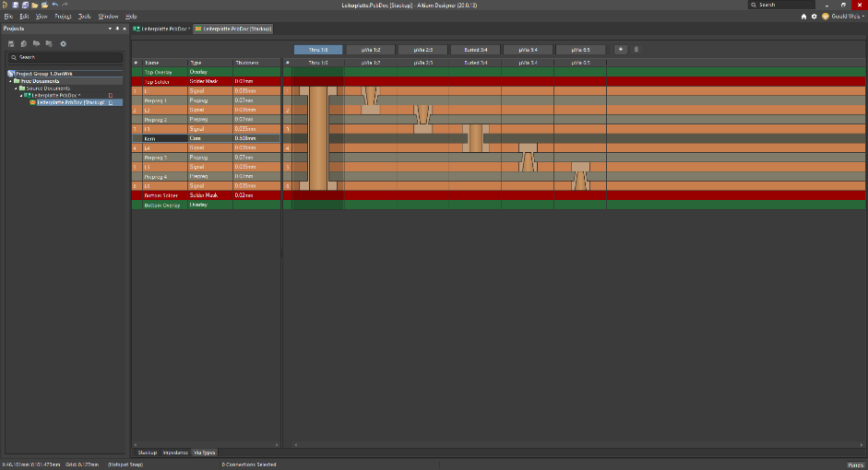
Task: Switch to the Leiterplatte.PcbDoc [Stackup] tab
Action: 233,29
